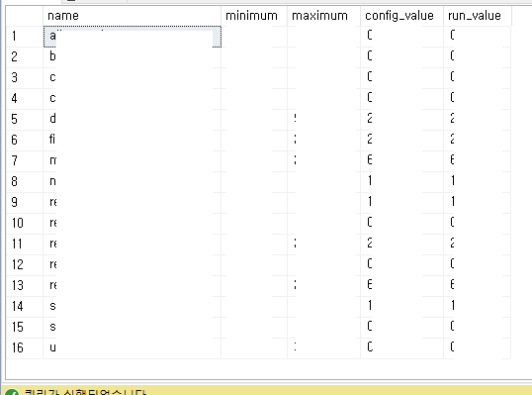This screenshot has height=395, width=532.
Task: Select row 15 by its row number
Action: point(25,327)
